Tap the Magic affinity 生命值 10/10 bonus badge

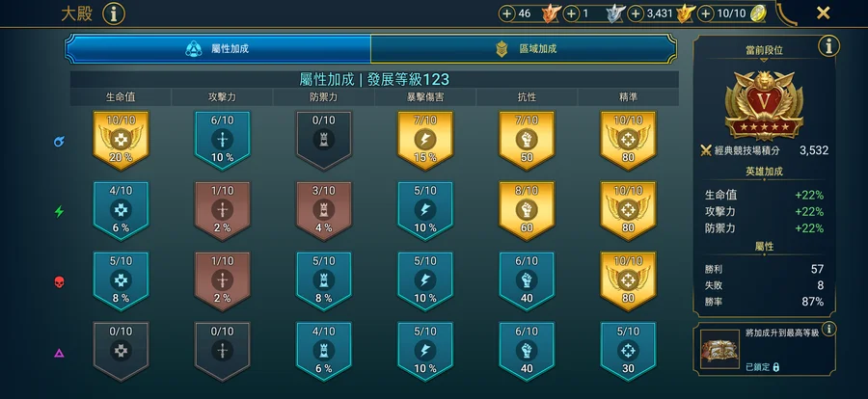pos(121,141)
